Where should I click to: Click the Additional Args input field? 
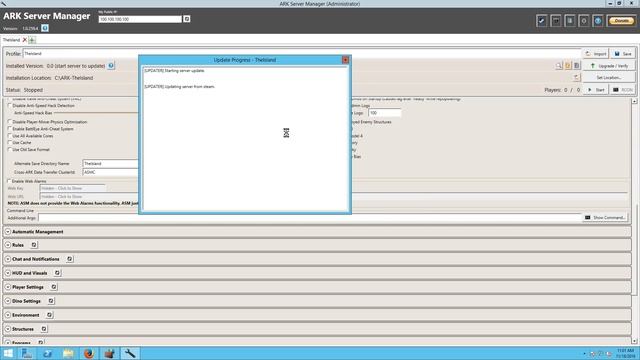(310, 218)
